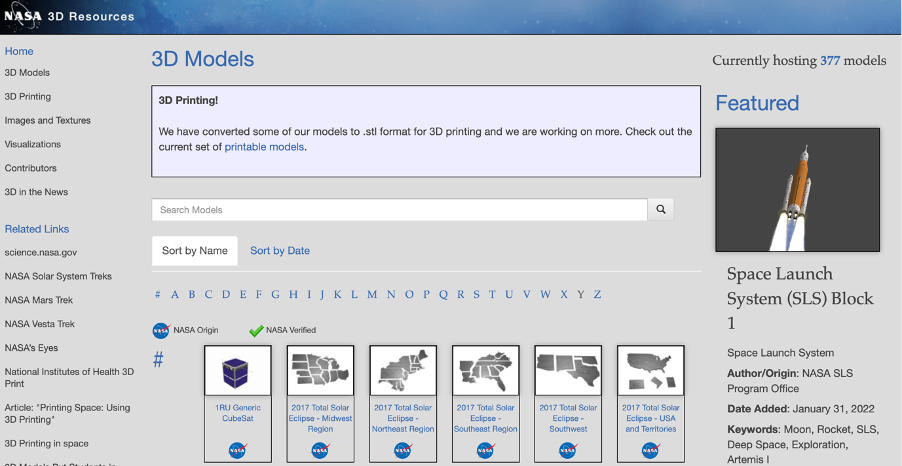
Task: Click inside the Search Models field
Action: (x=400, y=209)
